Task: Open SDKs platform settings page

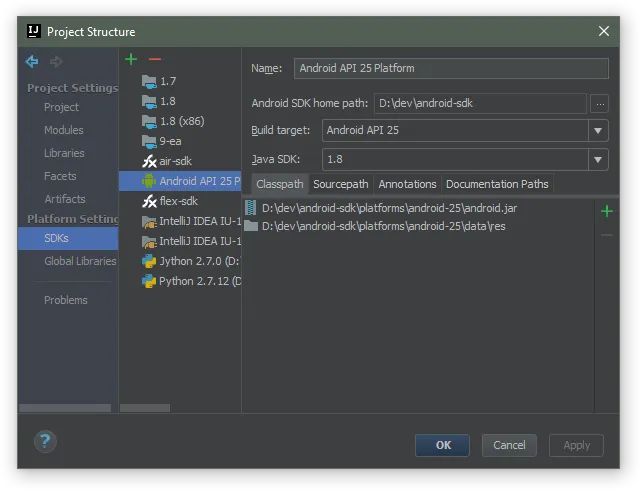Action: coord(68,238)
